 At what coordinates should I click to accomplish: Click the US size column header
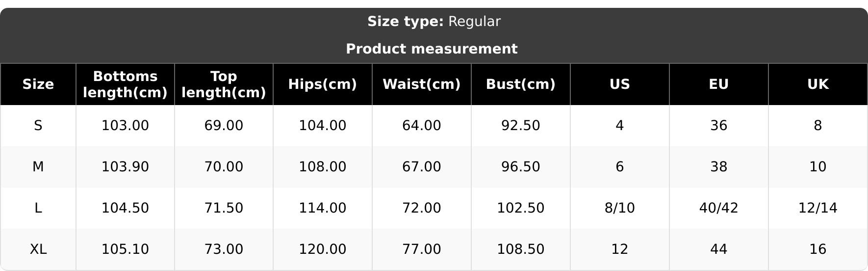pos(619,84)
